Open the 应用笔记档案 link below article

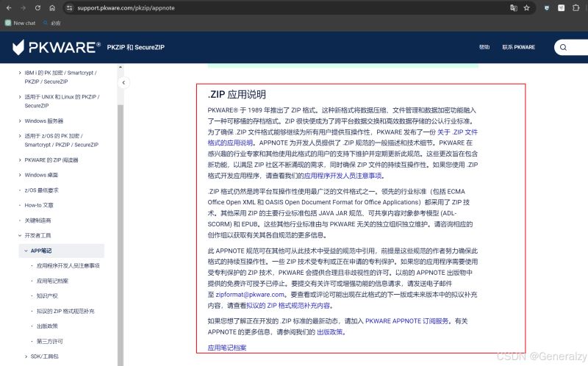click(226, 348)
